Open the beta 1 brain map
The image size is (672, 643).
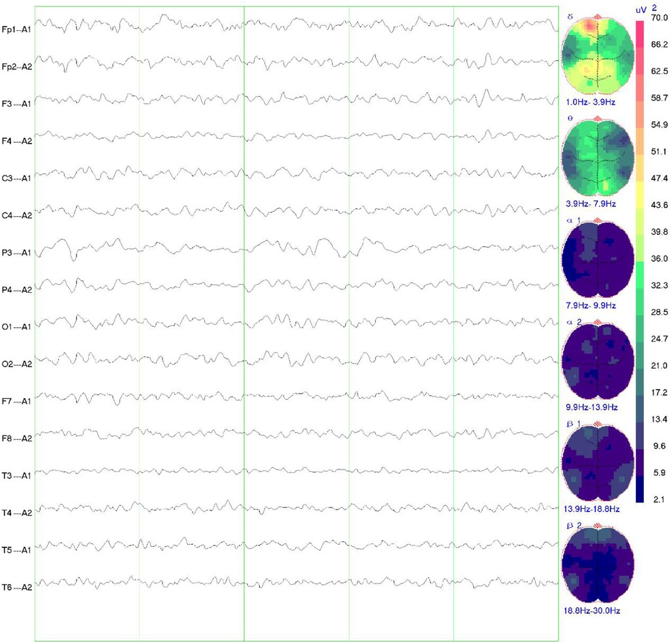coord(598,461)
